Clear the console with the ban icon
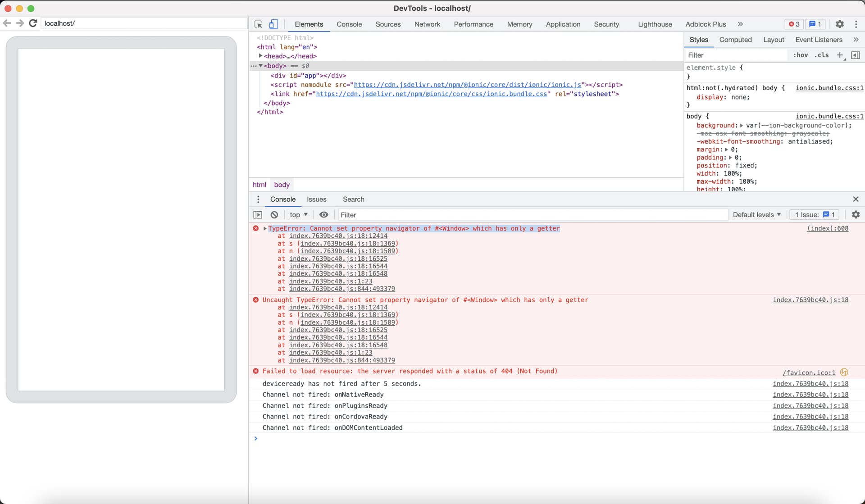 click(274, 215)
